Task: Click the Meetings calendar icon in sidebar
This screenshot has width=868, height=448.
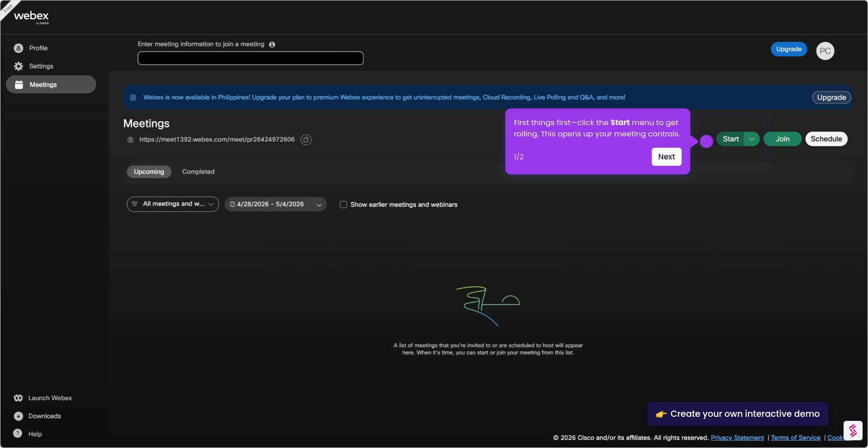Action: tap(19, 84)
